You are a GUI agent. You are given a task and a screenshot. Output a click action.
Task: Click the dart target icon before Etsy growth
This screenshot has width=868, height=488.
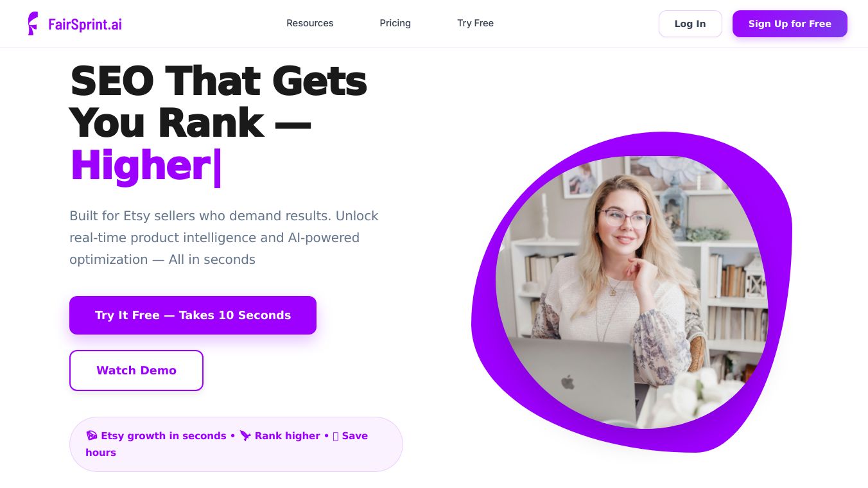click(x=91, y=435)
